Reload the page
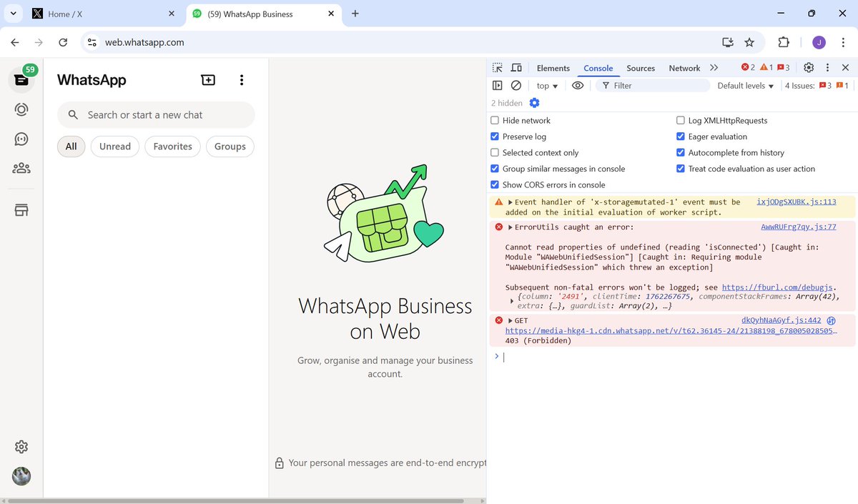 coord(63,42)
